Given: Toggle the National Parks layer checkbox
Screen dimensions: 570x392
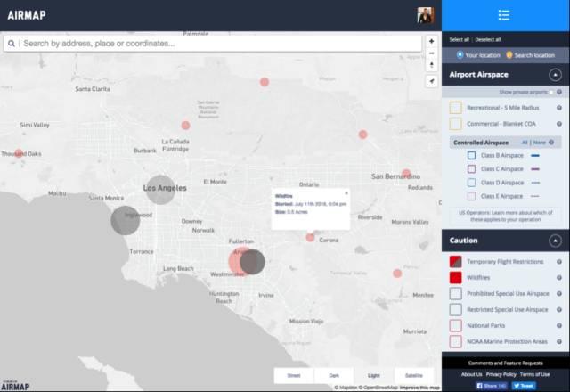Looking at the screenshot, I should point(455,325).
